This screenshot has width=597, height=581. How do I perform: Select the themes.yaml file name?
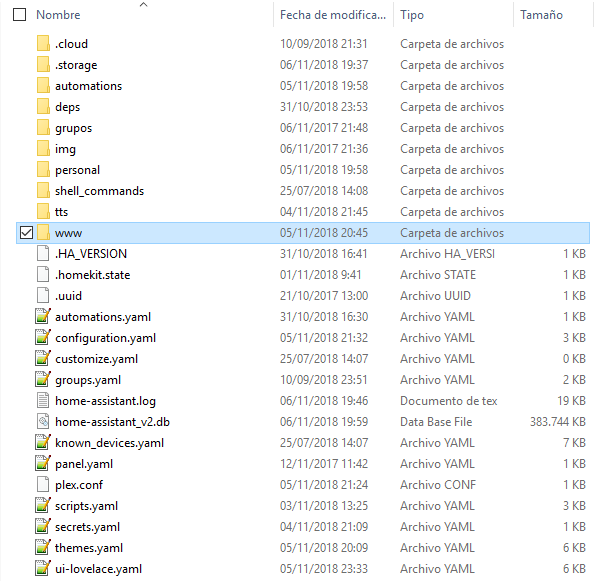click(89, 548)
